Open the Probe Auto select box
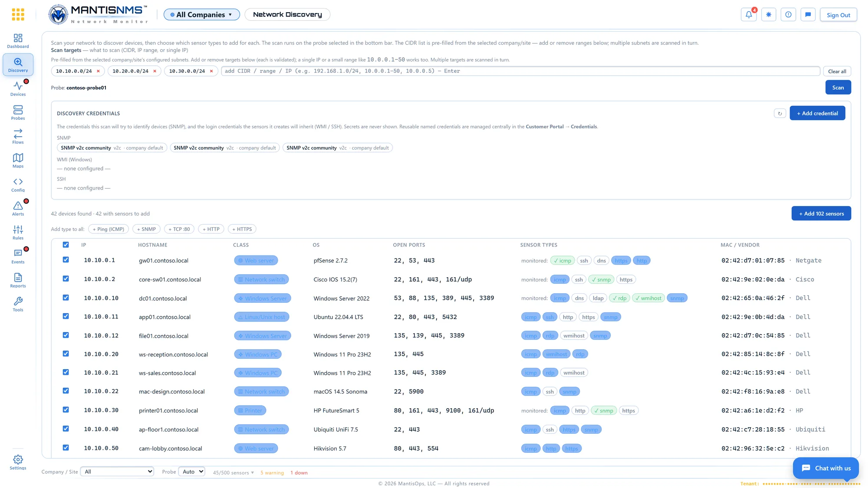 coord(191,472)
